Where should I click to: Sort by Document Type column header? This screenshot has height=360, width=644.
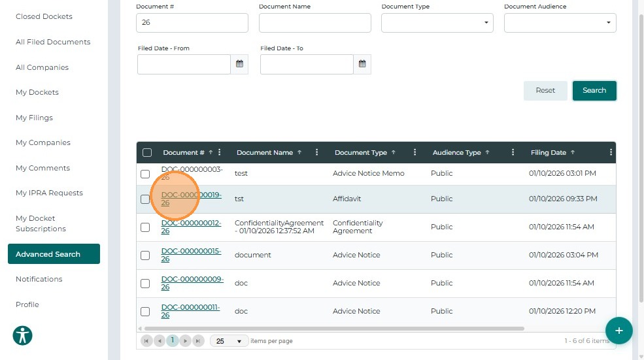coord(361,152)
